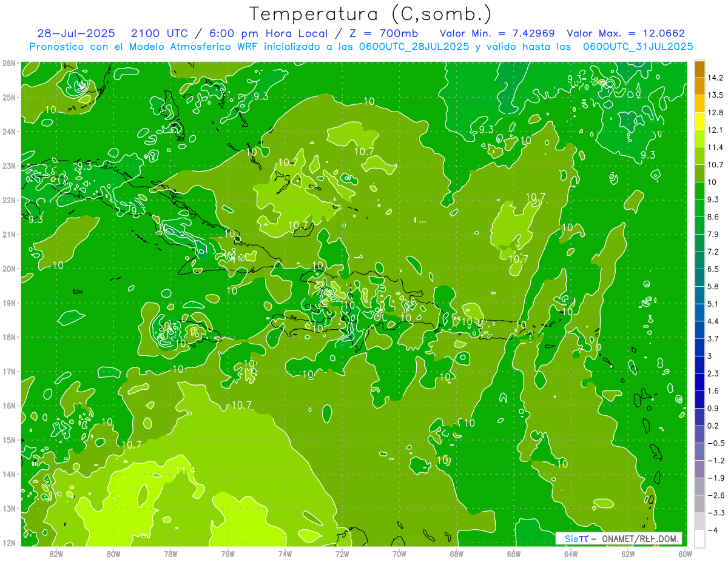The width and height of the screenshot is (728, 562).
Task: Click the '12.1' color scale label
Action: click(x=716, y=130)
